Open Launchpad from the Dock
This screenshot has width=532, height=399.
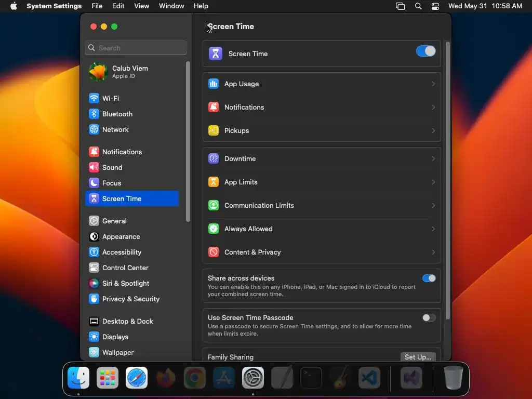pos(108,378)
